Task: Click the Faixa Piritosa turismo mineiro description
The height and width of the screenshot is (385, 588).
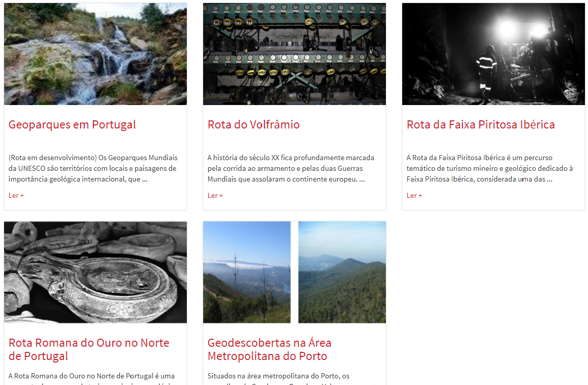Action: coord(490,168)
